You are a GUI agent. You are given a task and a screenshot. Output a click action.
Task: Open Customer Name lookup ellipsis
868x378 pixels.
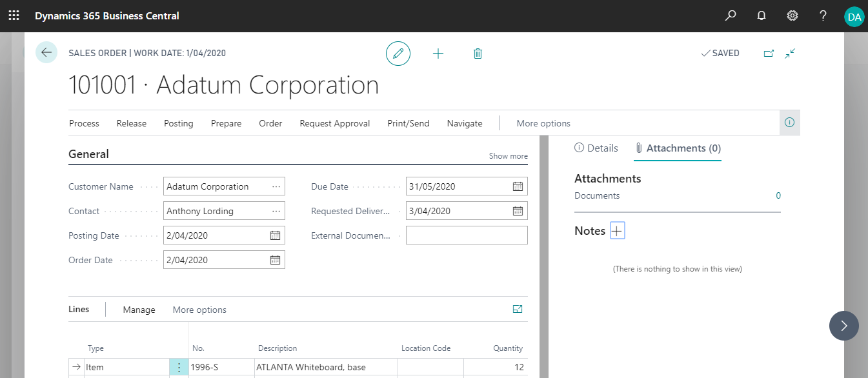coord(276,186)
